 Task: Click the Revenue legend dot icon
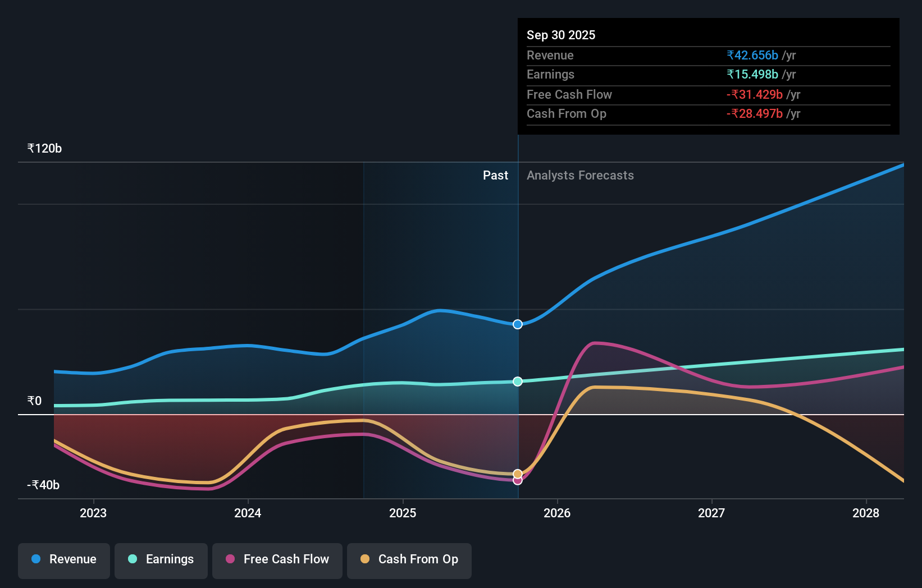pyautogui.click(x=35, y=559)
